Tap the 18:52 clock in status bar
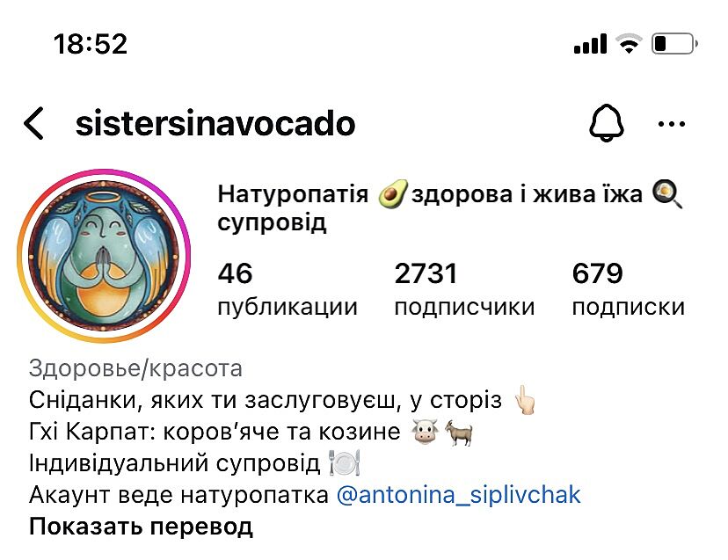 [x=91, y=44]
